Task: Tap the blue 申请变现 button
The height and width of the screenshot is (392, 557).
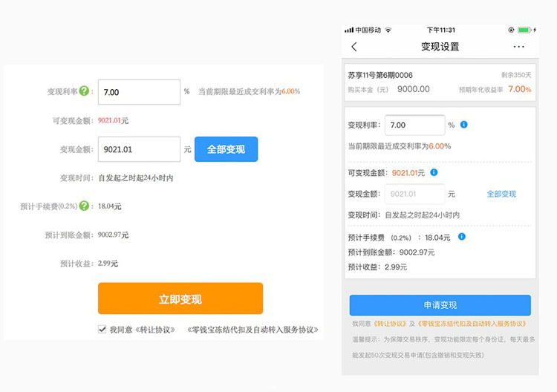Action: 440,305
